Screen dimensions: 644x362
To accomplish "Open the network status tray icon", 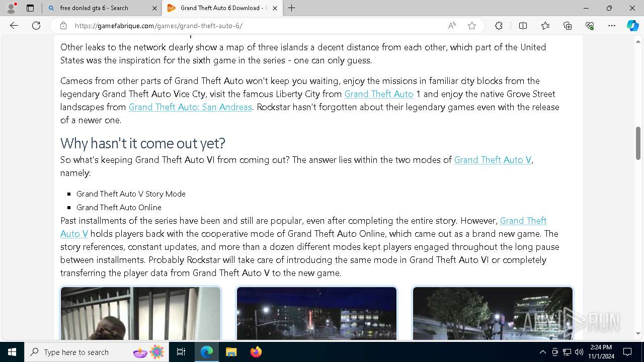I will point(567,352).
